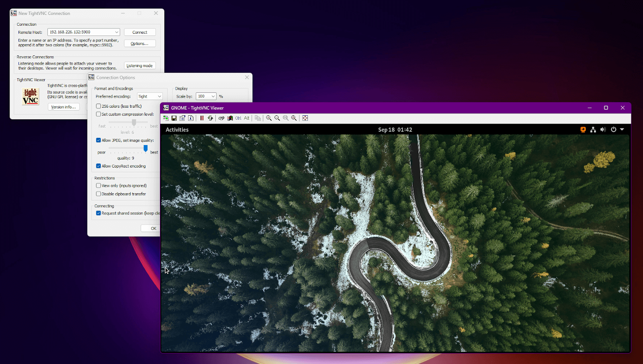This screenshot has width=643, height=364.
Task: Click the Listening mode button
Action: click(x=139, y=66)
